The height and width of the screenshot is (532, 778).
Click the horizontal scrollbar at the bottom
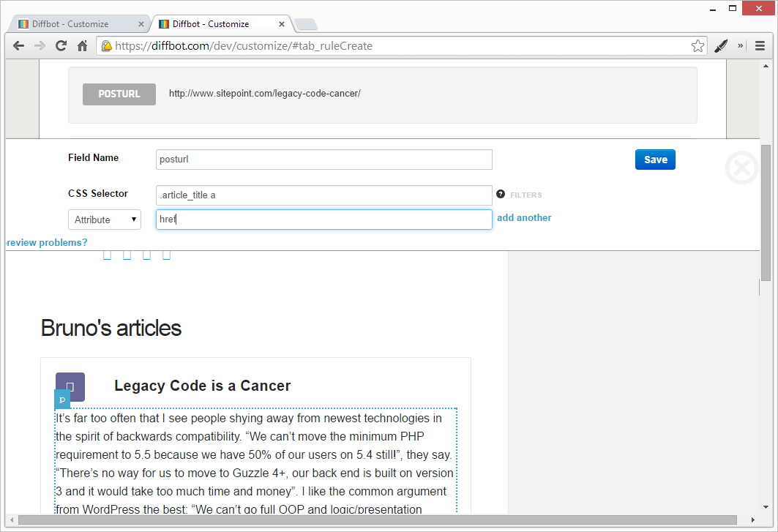[x=366, y=520]
